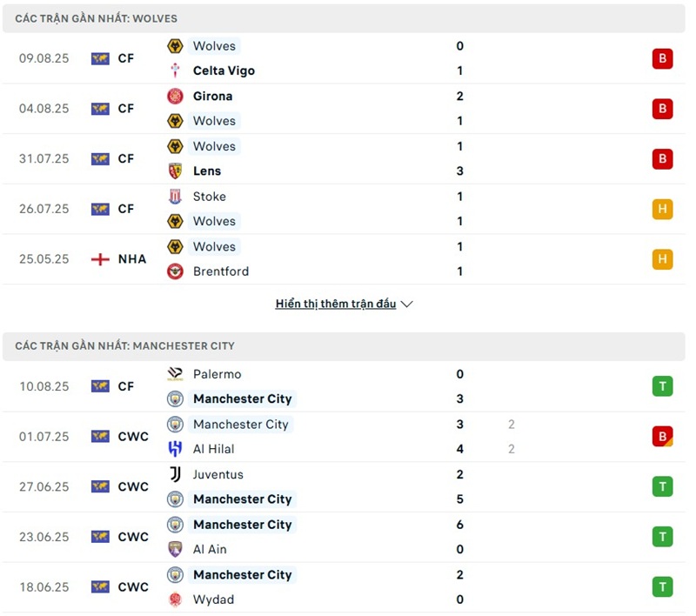Screen dimensions: 696x616
Task: Click the Al Hilal club logo
Action: 175,449
